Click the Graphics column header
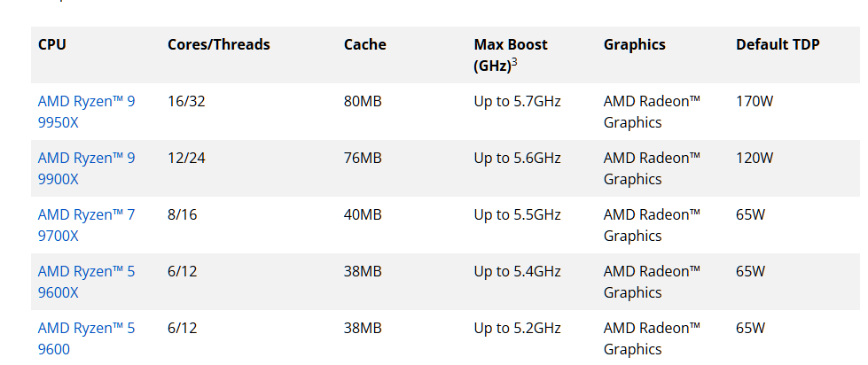This screenshot has height=365, width=868. pos(635,44)
